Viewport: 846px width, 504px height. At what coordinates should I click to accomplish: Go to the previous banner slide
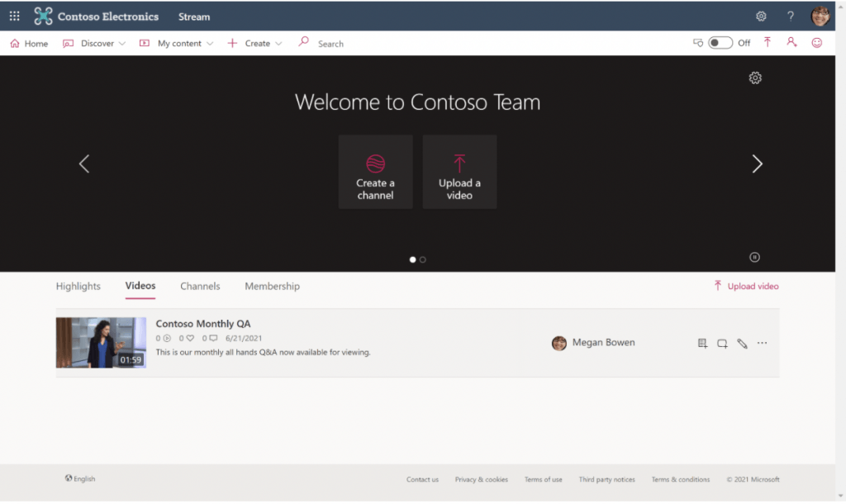click(84, 164)
